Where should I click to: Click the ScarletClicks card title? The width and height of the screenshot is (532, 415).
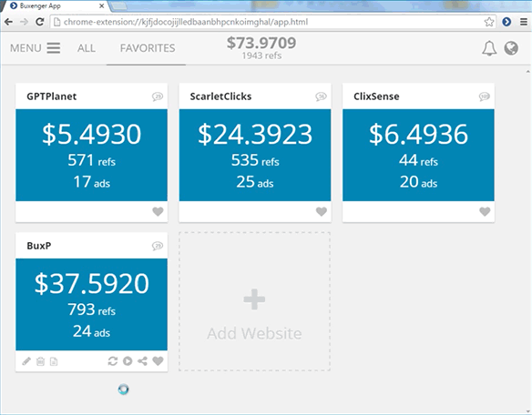click(x=220, y=96)
